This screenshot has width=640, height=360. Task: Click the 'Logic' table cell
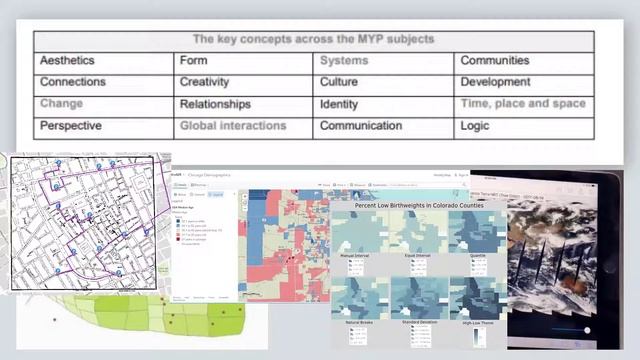pyautogui.click(x=524, y=129)
